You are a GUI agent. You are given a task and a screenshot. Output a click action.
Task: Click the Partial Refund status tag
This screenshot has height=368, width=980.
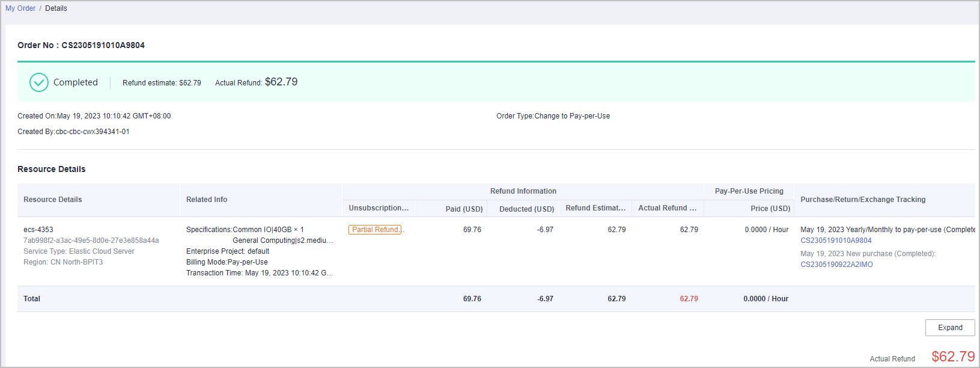[x=375, y=230]
